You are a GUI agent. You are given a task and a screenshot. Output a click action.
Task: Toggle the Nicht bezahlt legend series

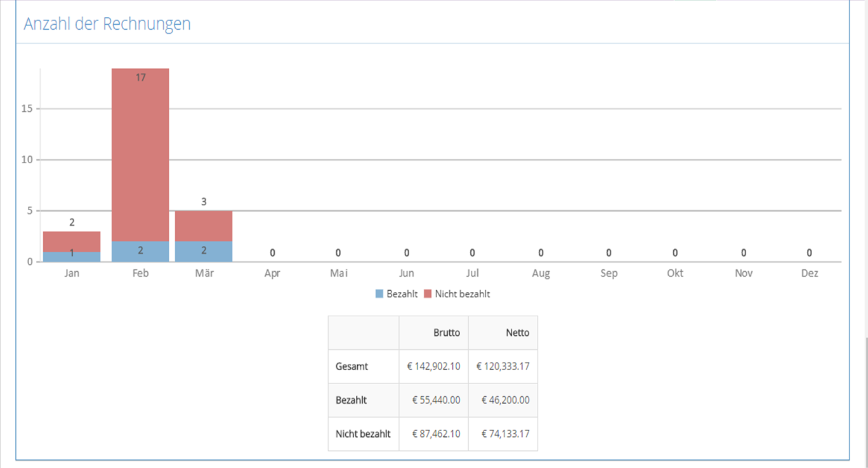click(x=457, y=294)
